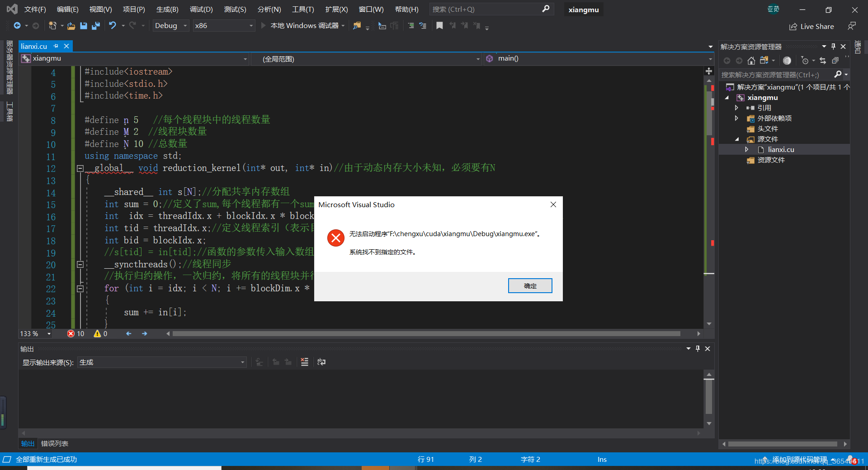Viewport: 868px width, 470px height.
Task: Open the xiangmu project scope dropdown
Action: (135, 59)
